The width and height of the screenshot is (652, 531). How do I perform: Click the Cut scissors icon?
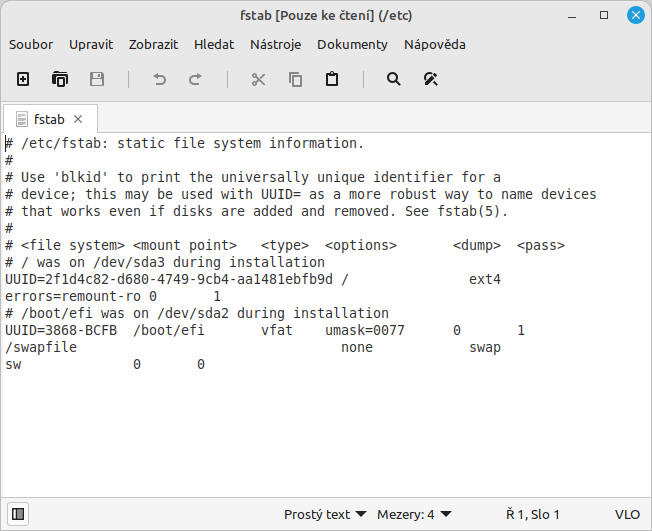pos(258,79)
